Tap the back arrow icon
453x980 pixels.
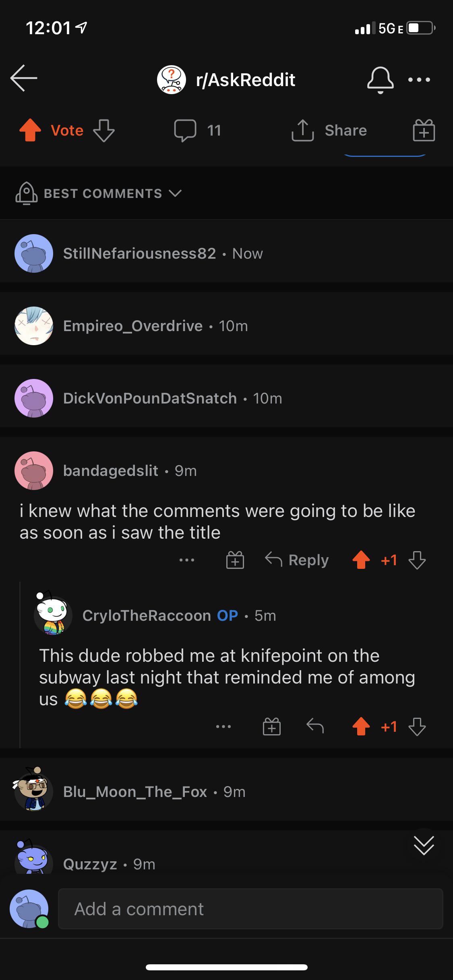24,78
